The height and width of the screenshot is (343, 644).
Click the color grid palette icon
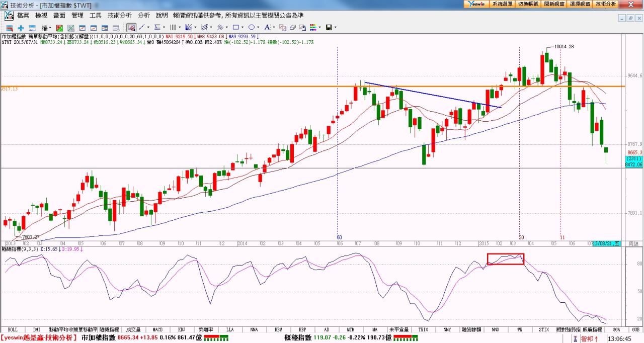tap(313, 27)
